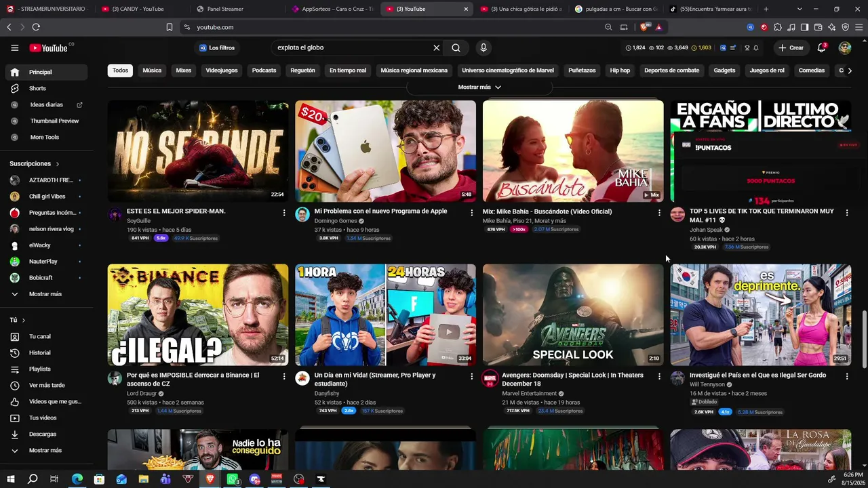
Task: Open the account avatar menu
Action: 845,48
